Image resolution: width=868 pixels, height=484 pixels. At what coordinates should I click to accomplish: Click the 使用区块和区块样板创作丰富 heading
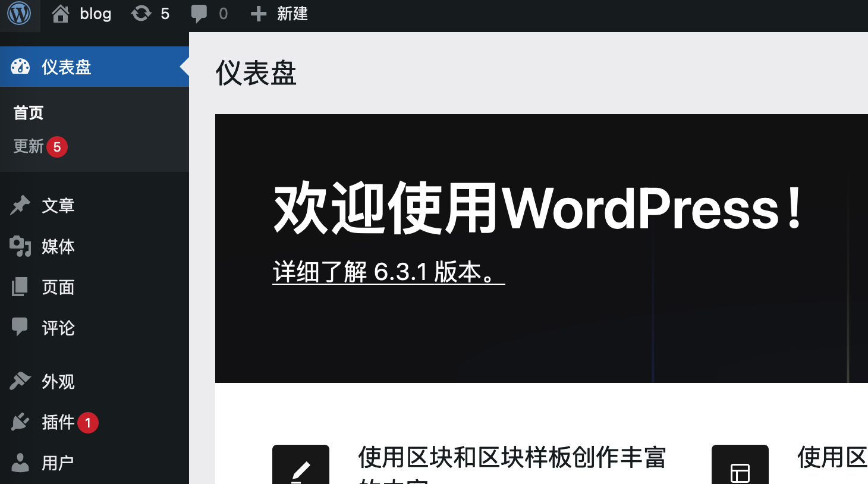pyautogui.click(x=512, y=458)
